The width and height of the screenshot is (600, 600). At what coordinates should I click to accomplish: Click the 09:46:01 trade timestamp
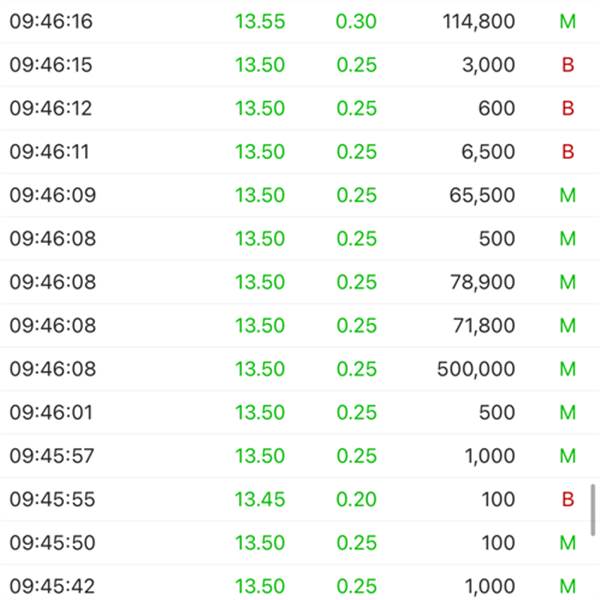pos(53,412)
